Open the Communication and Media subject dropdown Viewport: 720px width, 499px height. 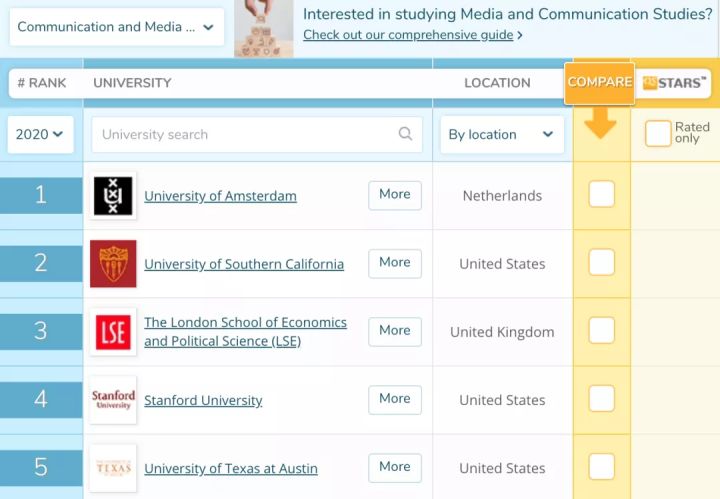[117, 27]
